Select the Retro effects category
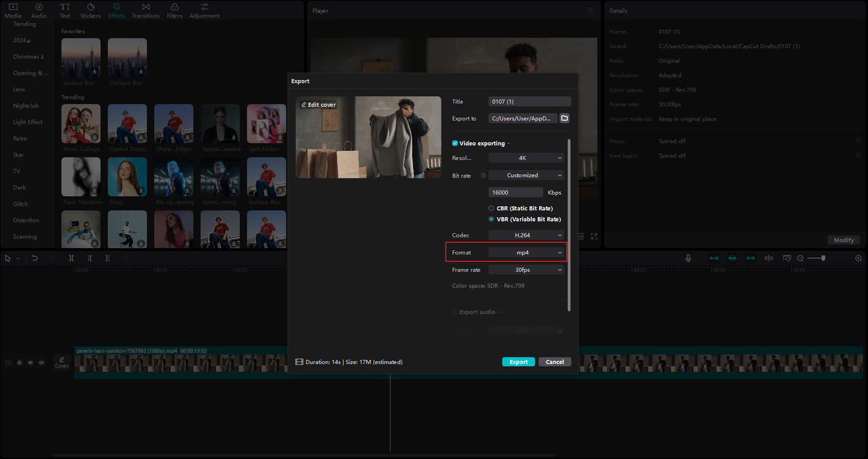This screenshot has width=868, height=459. 20,138
